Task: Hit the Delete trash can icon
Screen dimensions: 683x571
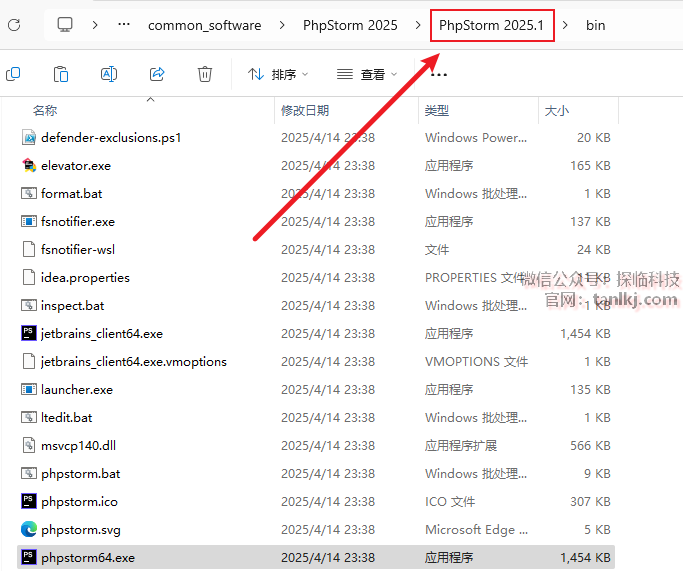Action: coord(205,74)
